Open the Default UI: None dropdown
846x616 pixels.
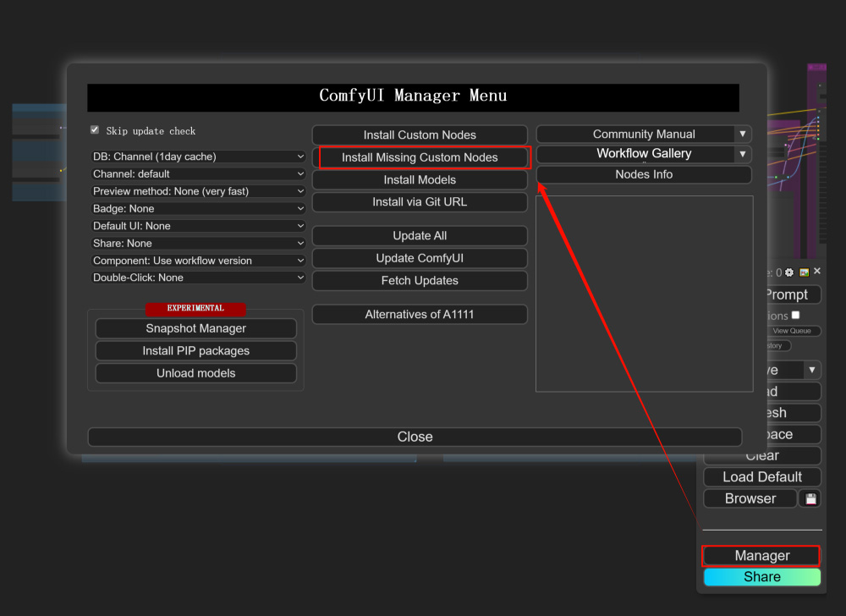[198, 225]
